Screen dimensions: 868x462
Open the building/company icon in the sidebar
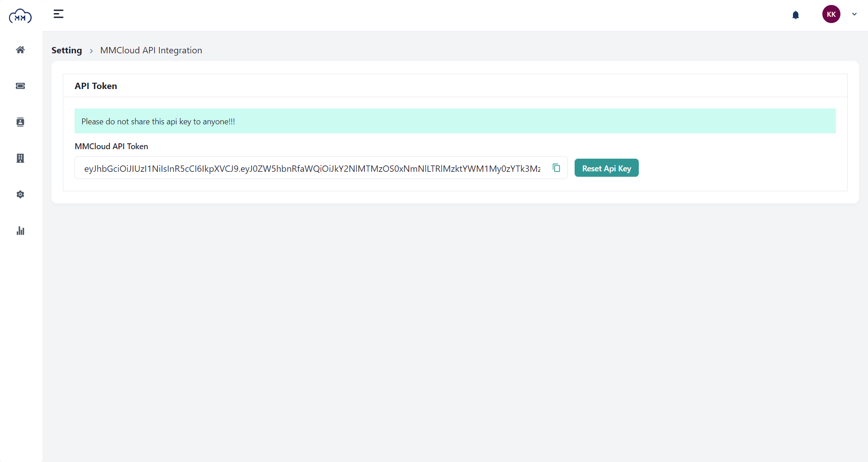coord(20,158)
